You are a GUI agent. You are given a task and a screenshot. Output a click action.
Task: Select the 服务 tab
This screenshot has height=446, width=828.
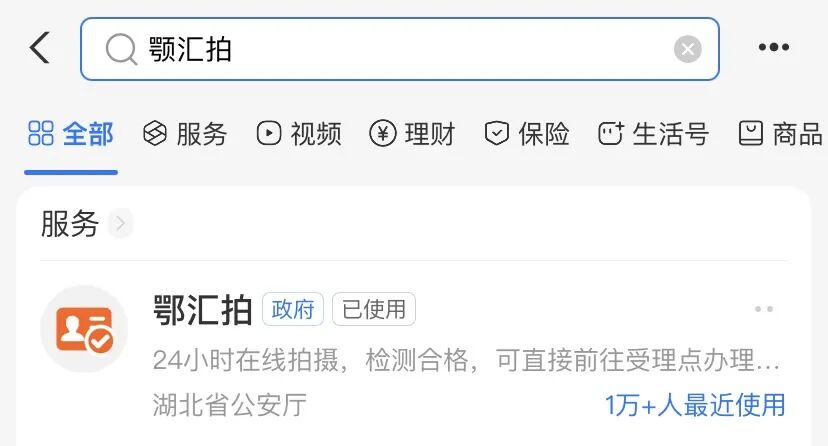pyautogui.click(x=185, y=134)
